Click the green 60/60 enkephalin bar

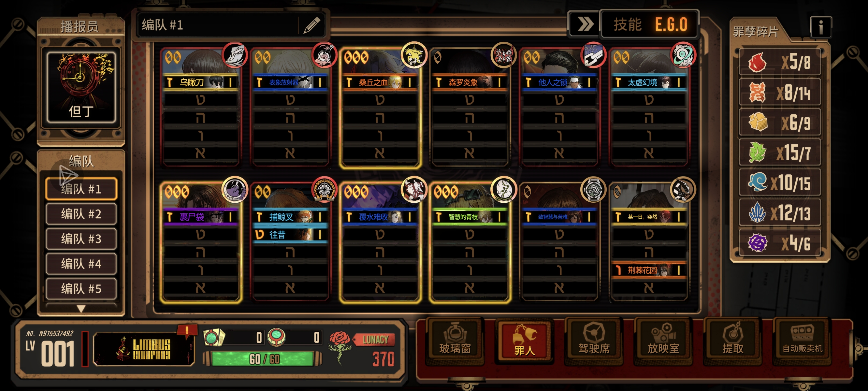tap(264, 359)
